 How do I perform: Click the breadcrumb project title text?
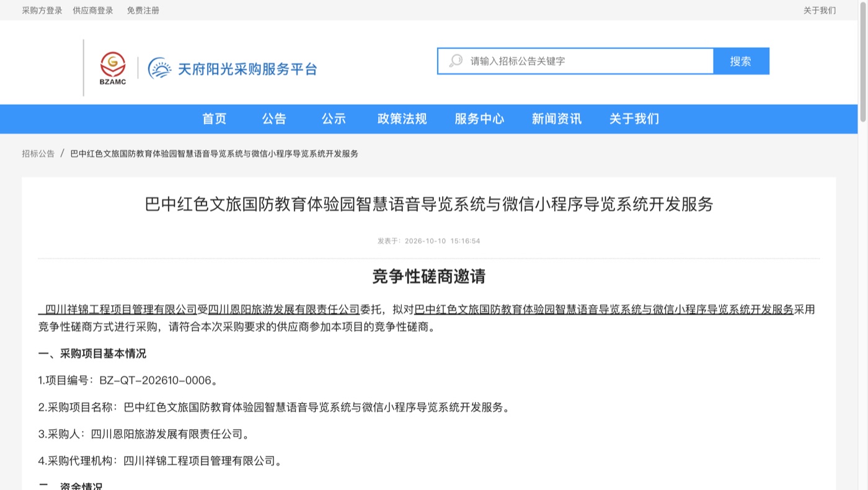(x=215, y=153)
